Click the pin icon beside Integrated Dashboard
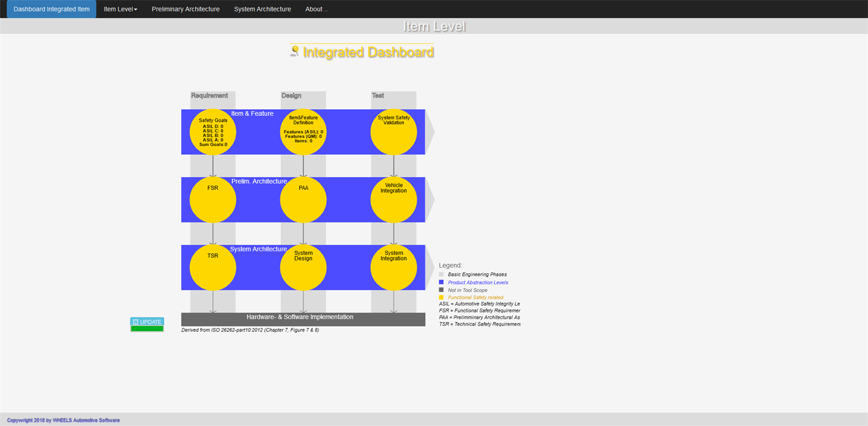868x426 pixels. (x=295, y=51)
